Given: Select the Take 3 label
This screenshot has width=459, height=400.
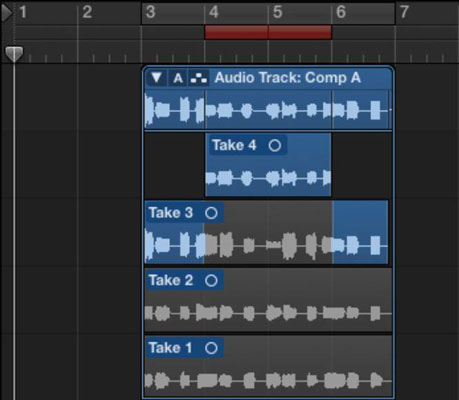Looking at the screenshot, I should (171, 213).
